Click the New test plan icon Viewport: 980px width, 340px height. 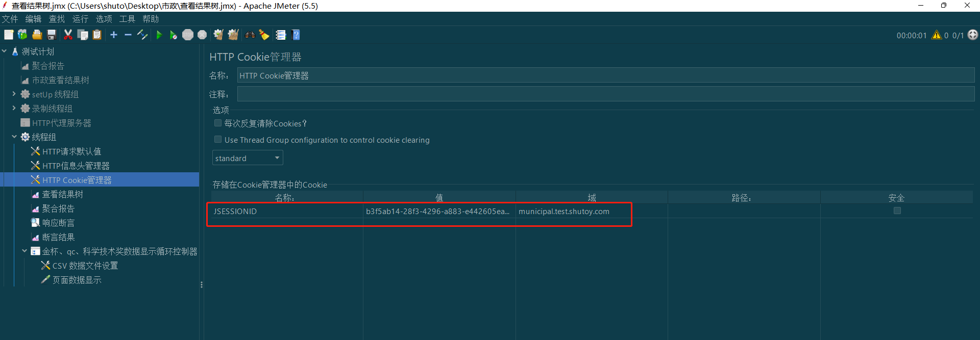[x=9, y=35]
